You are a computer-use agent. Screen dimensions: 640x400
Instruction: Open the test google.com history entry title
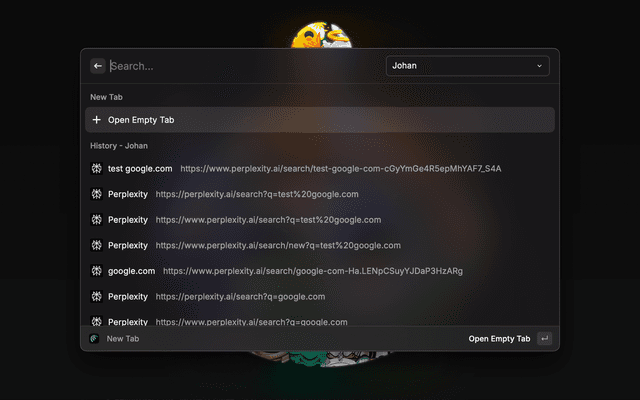tap(140, 168)
